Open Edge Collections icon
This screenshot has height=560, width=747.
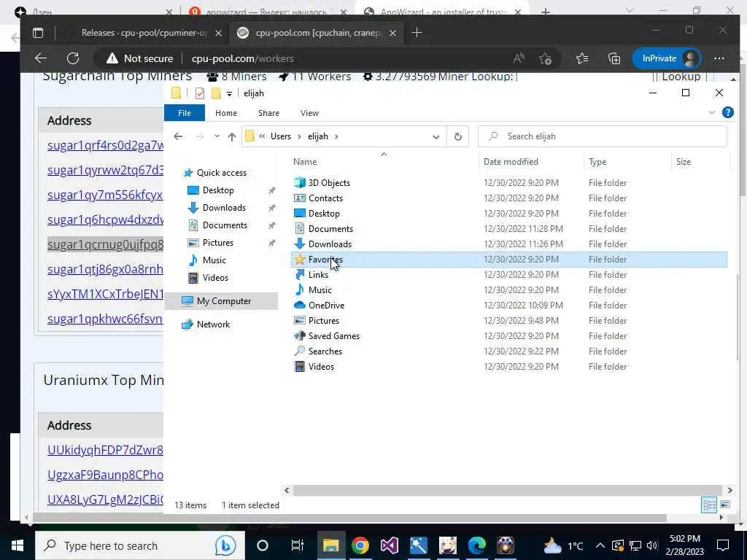(x=614, y=58)
